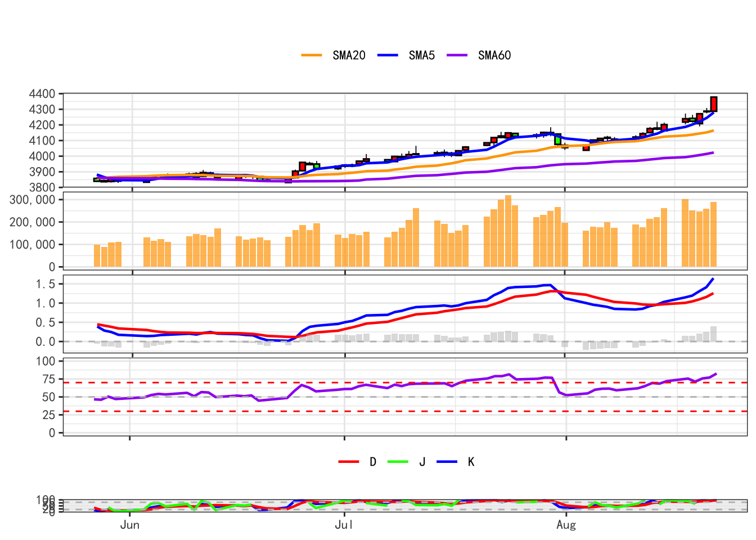Select the SMA60 legend text label
Image resolution: width=756 pixels, height=540 pixels.
(x=494, y=55)
